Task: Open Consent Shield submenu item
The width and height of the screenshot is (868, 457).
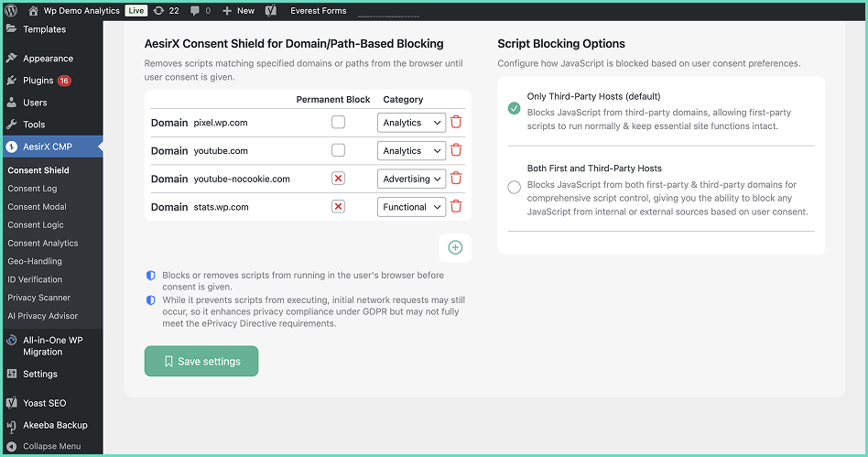Action: 38,170
